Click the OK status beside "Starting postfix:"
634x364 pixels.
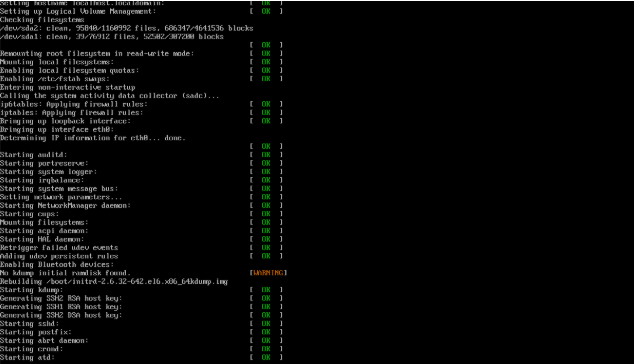pos(266,332)
